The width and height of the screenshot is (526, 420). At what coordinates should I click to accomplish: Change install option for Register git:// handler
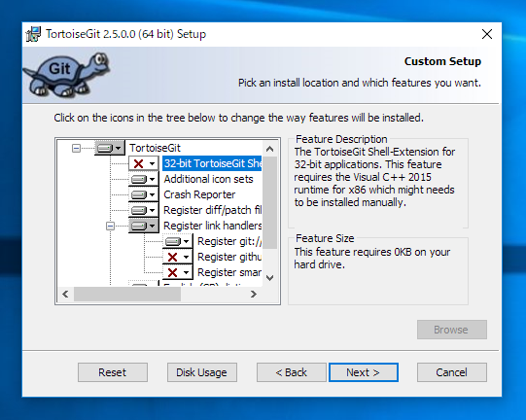point(178,241)
